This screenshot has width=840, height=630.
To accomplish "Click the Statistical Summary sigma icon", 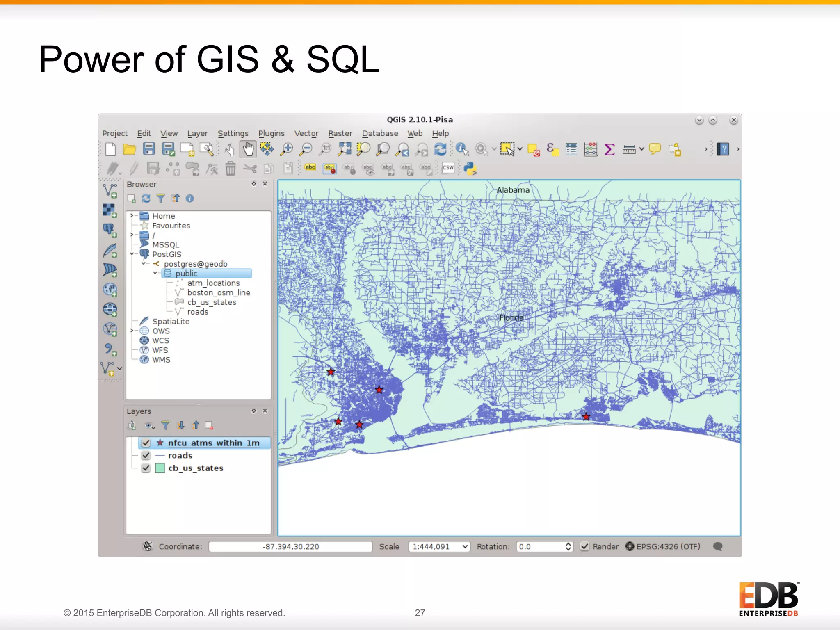I will click(x=609, y=149).
